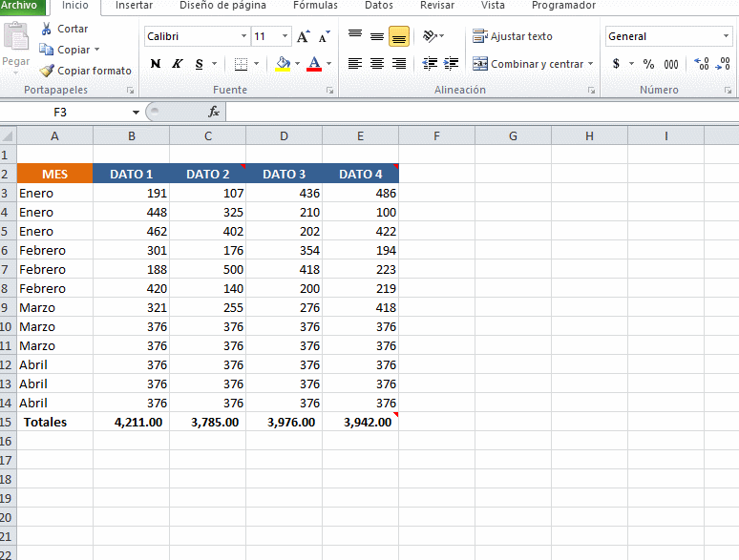Select the DATO 2 header cell
739x560 pixels.
(208, 174)
